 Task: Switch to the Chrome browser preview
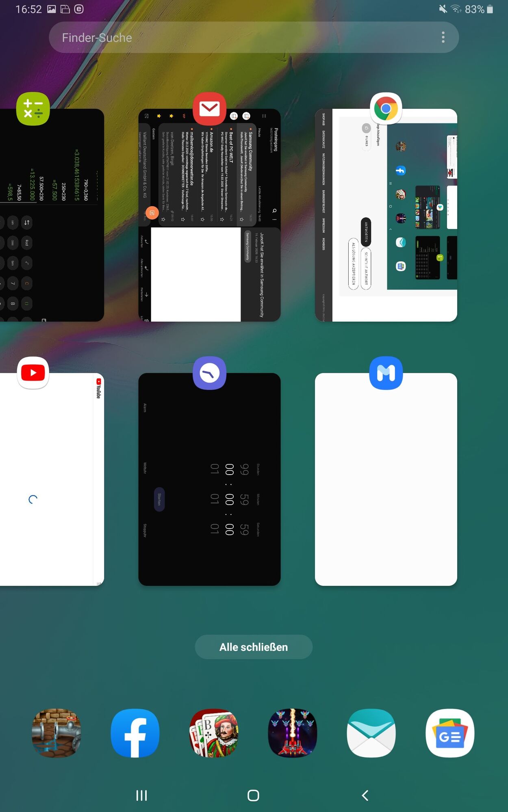[386, 215]
